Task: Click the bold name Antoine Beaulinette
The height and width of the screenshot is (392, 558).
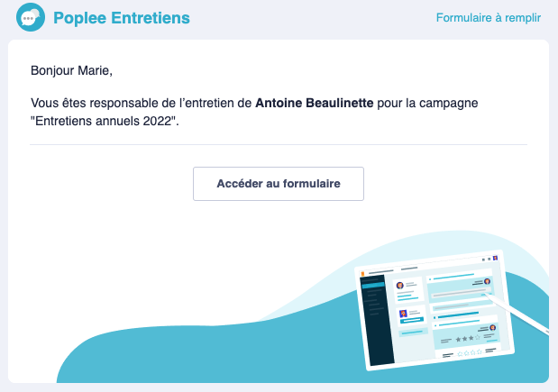Action: [x=315, y=103]
